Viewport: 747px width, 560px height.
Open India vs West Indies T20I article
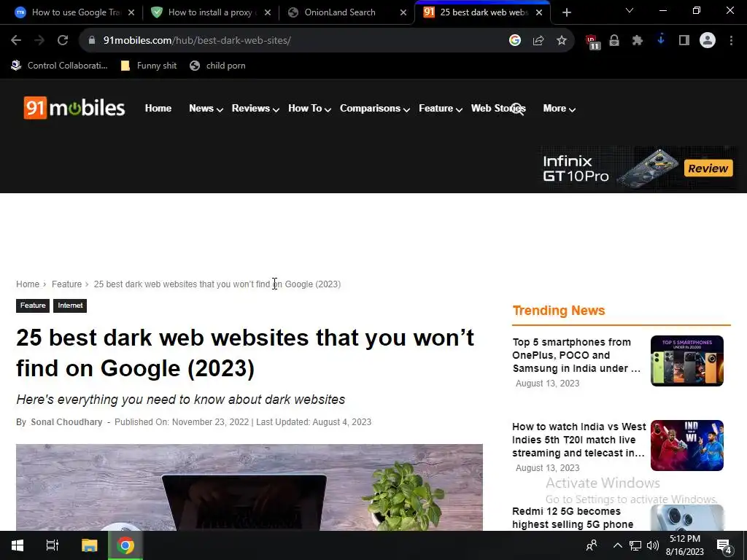click(x=578, y=440)
